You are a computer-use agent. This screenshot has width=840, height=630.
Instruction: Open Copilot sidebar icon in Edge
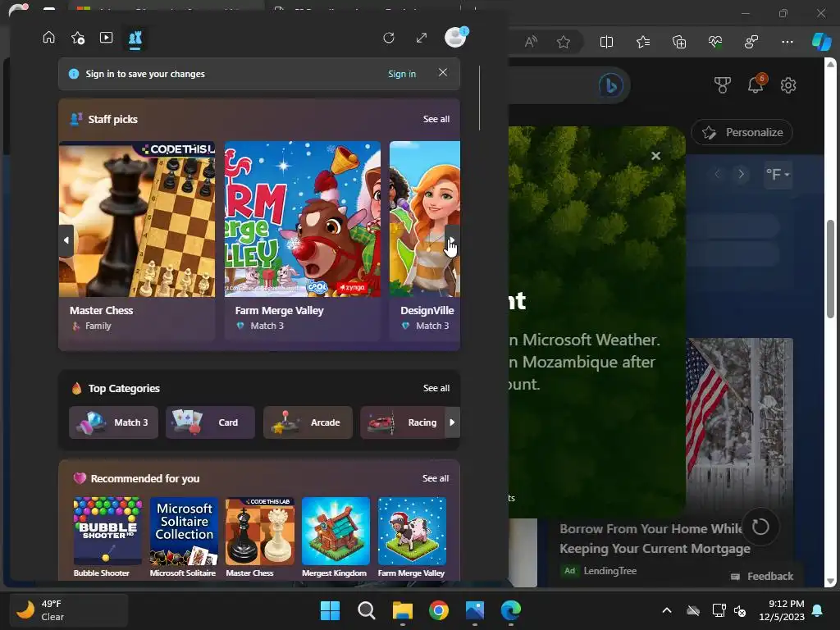821,42
